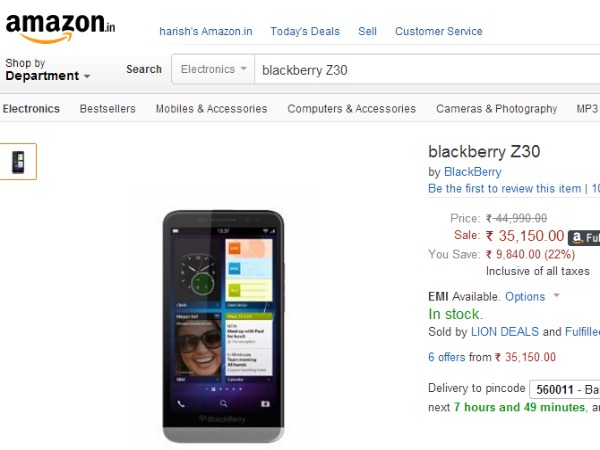The height and width of the screenshot is (450, 600).
Task: Open Mobiles & Accessories category
Action: tap(211, 109)
